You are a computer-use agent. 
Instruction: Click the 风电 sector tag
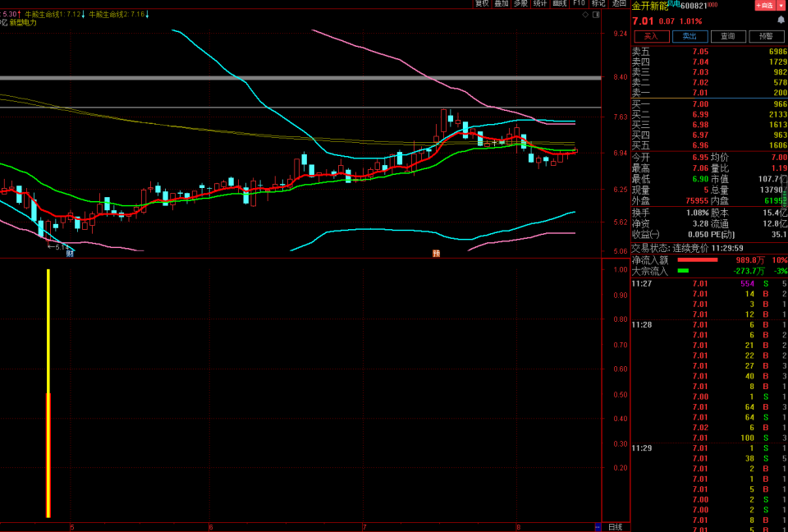coord(674,4)
